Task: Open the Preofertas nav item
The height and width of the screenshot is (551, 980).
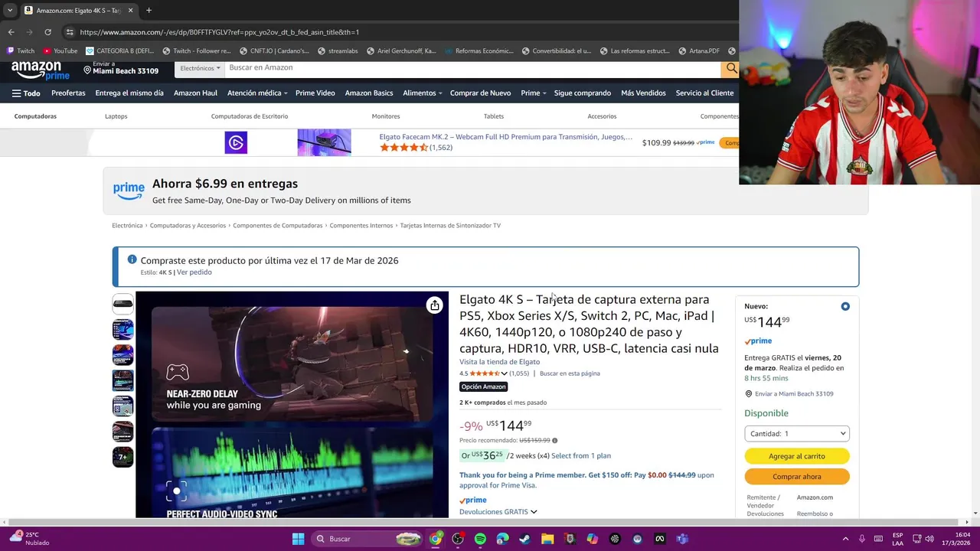Action: (x=68, y=93)
